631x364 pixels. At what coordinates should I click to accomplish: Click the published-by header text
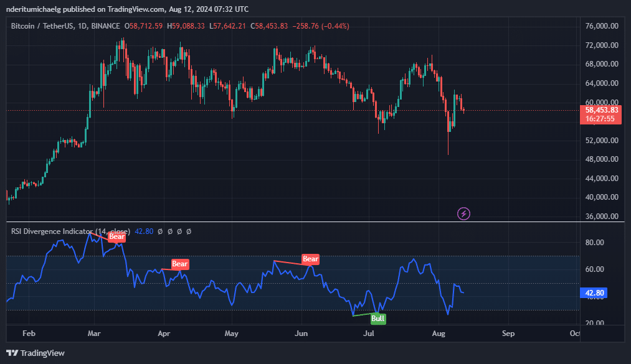click(128, 9)
